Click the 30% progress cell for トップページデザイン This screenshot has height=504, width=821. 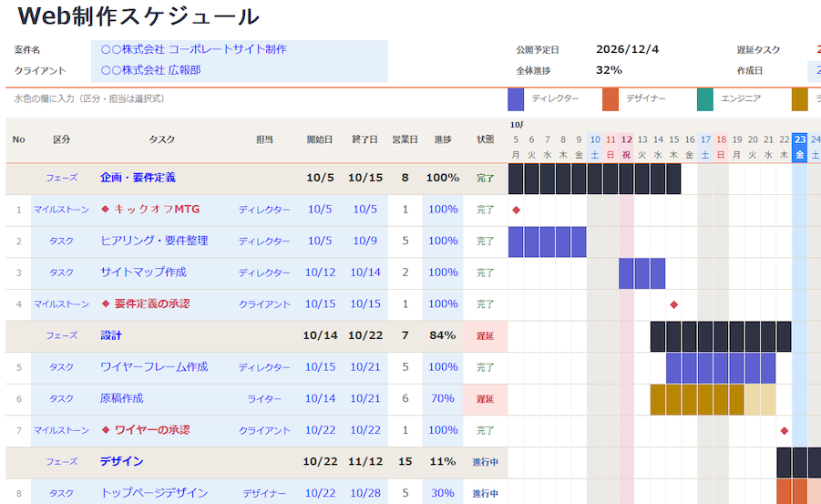click(x=443, y=493)
